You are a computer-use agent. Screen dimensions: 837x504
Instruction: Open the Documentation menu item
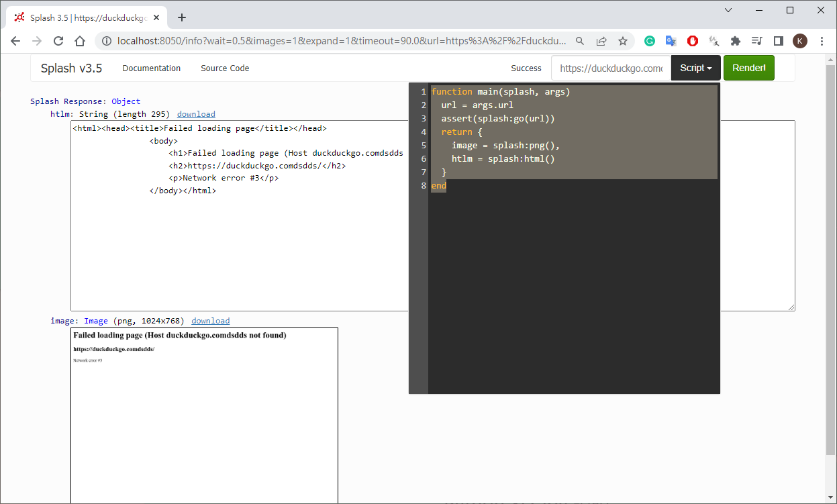click(x=151, y=68)
